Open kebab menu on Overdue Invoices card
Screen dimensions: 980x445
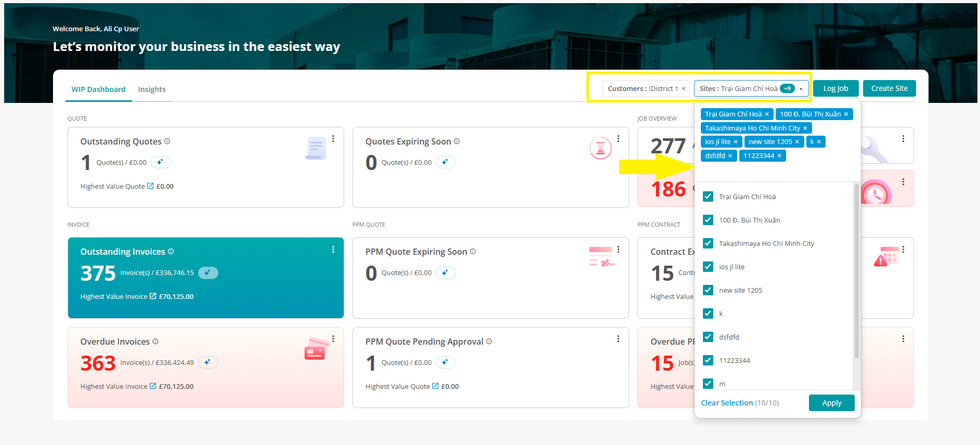click(333, 339)
